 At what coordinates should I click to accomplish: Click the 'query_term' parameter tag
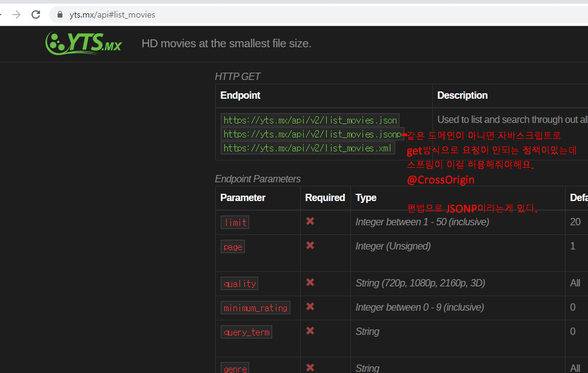click(x=246, y=332)
